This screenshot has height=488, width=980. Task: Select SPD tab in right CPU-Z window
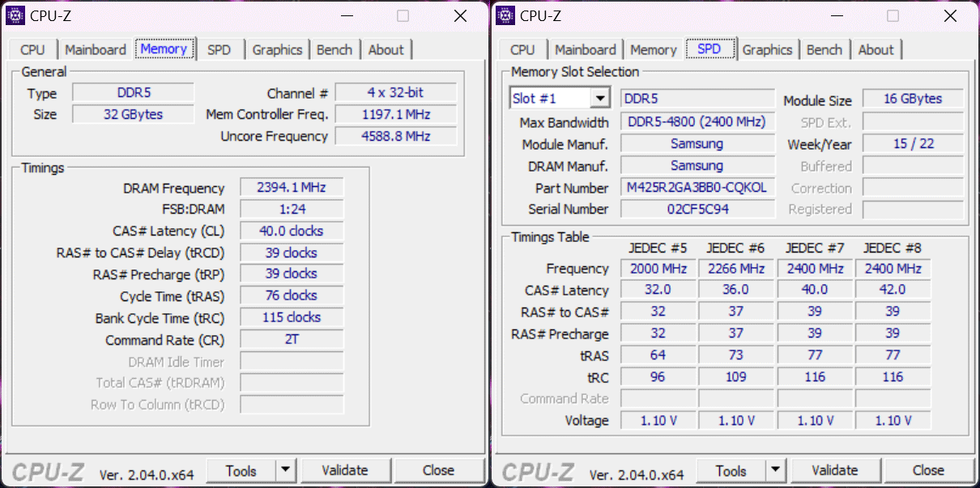pos(709,49)
